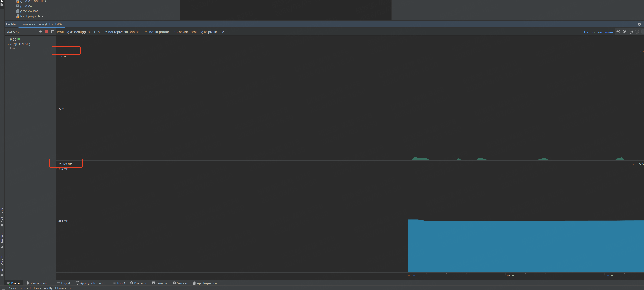Click the 05.000 timeline axis marker
Viewport: 644px width, 290px height.
tap(511, 275)
